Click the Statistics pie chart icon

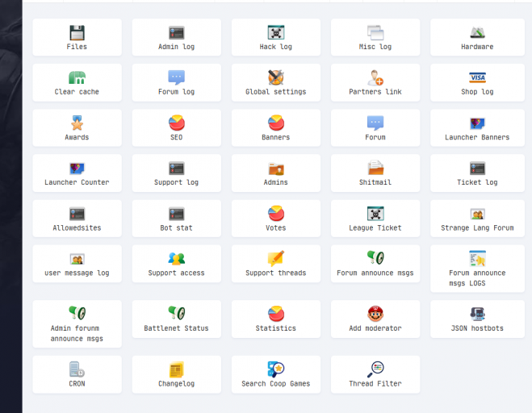276,314
